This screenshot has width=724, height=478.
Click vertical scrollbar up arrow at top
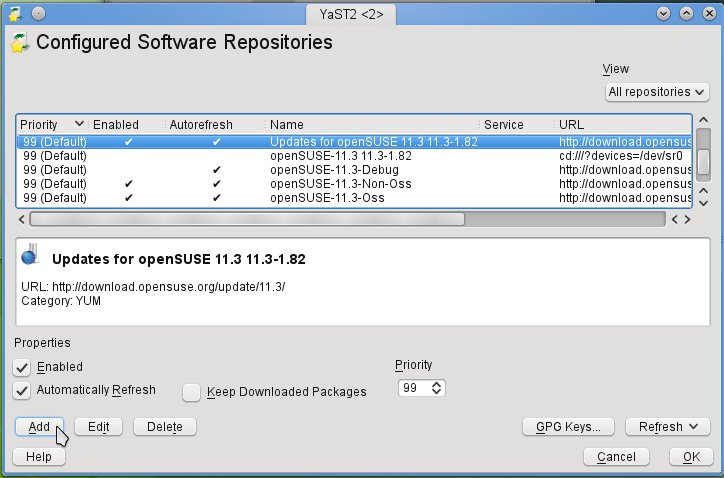703,120
